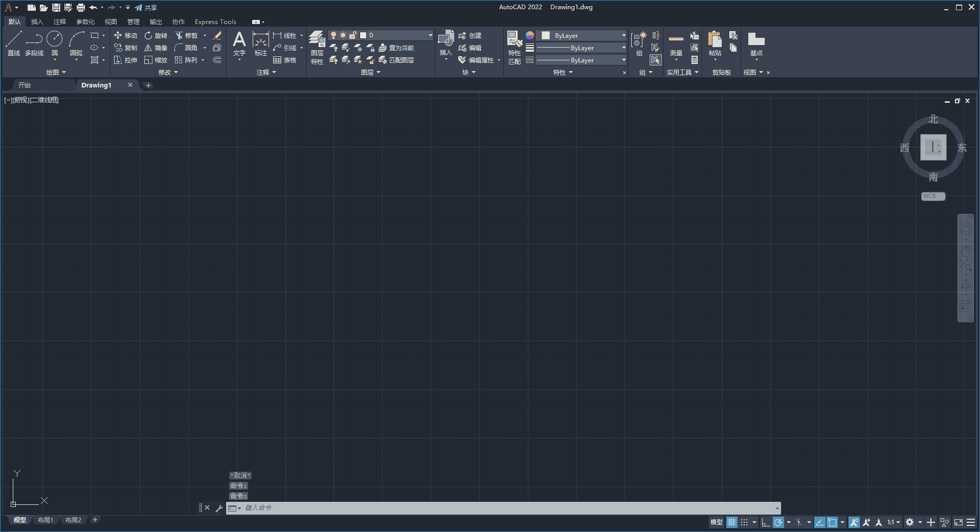Toggle grid display in the status bar
Screen dimensions: 980x532
coord(731,522)
